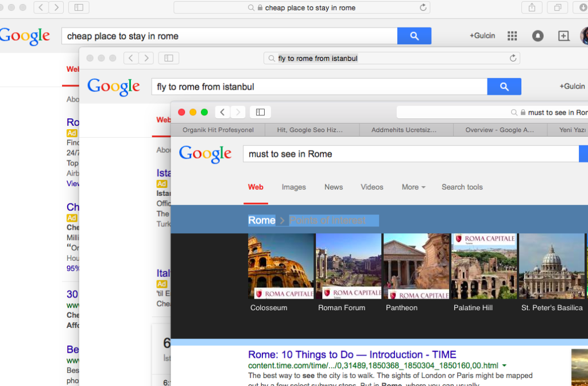
Task: Click the back arrow in the front Rome window
Action: pyautogui.click(x=222, y=112)
